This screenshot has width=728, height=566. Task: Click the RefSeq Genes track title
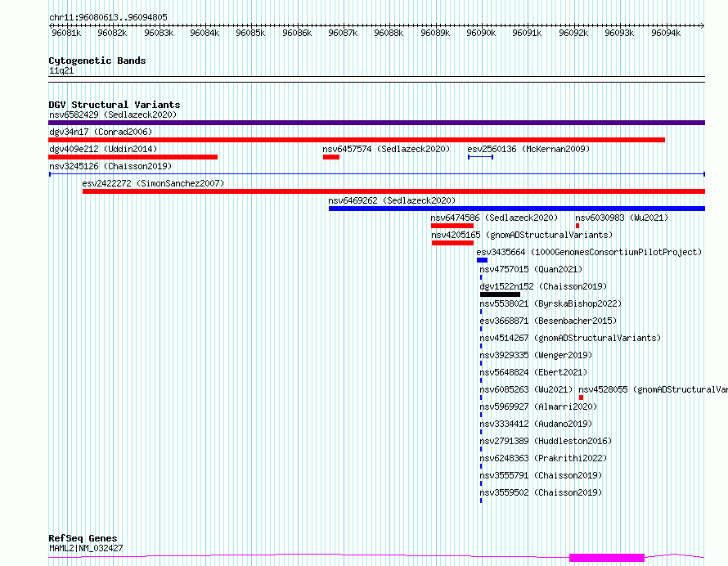pyautogui.click(x=83, y=539)
